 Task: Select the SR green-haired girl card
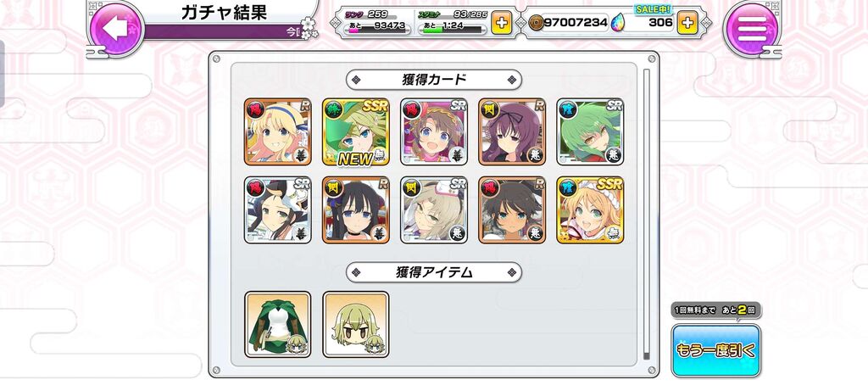point(590,132)
